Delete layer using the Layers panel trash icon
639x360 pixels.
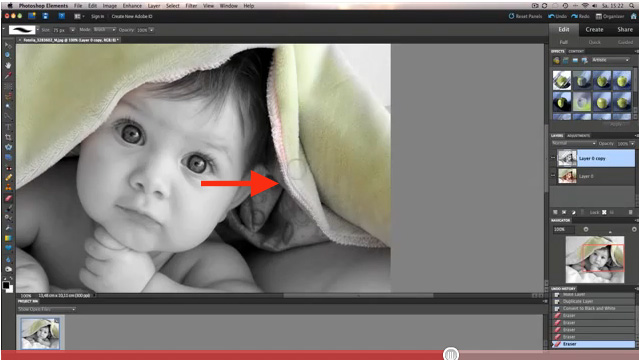tap(630, 212)
